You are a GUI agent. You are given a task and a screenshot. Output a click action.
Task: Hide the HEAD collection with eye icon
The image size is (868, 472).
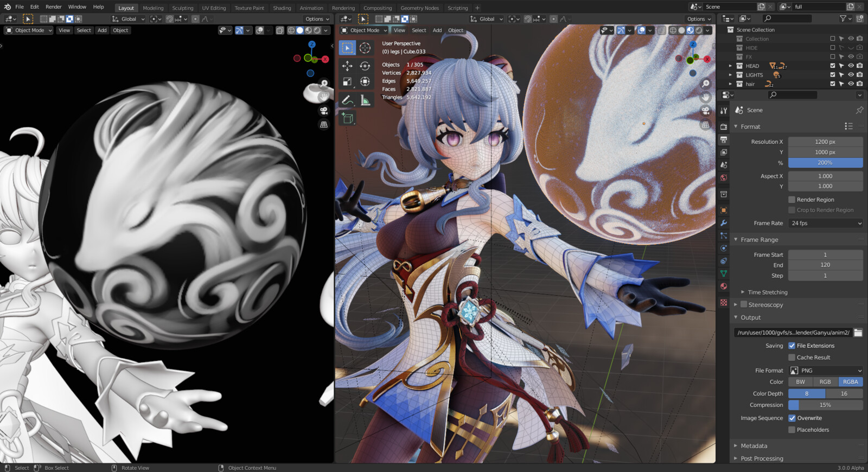[851, 66]
